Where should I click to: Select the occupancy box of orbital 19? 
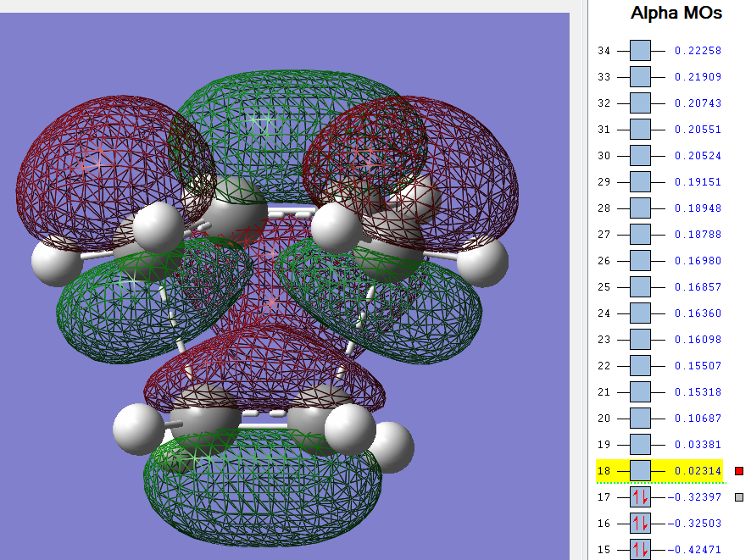point(640,445)
